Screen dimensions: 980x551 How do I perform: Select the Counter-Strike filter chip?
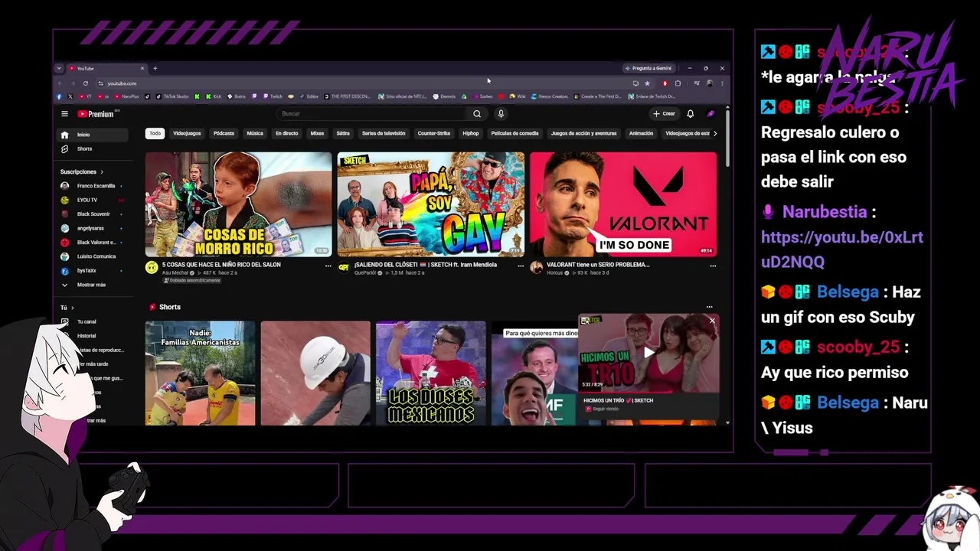coord(434,133)
